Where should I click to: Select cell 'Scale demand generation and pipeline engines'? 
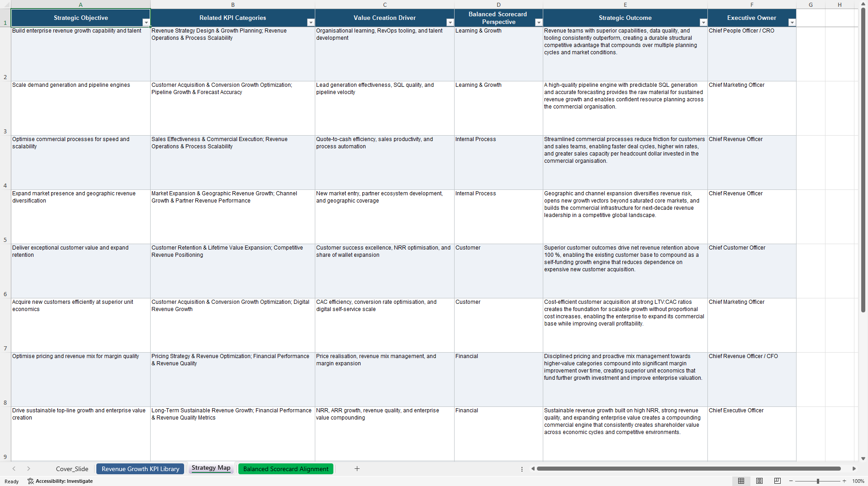pos(81,109)
